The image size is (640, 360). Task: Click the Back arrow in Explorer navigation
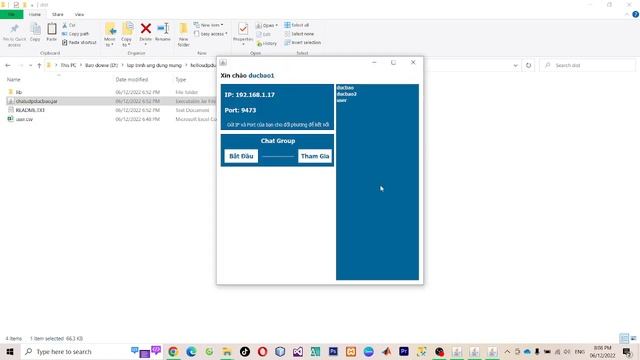pos(8,65)
